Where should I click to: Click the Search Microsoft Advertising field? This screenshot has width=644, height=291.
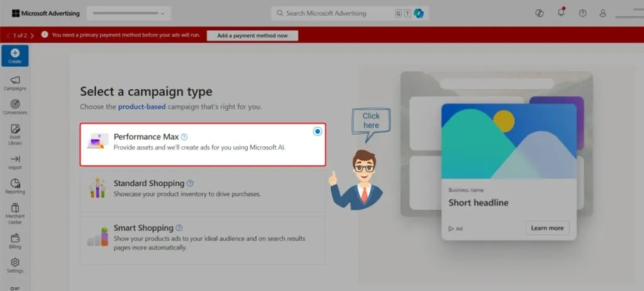tap(350, 13)
